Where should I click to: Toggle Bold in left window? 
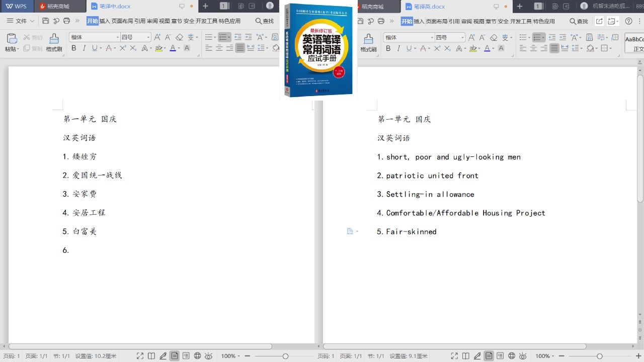point(74,48)
